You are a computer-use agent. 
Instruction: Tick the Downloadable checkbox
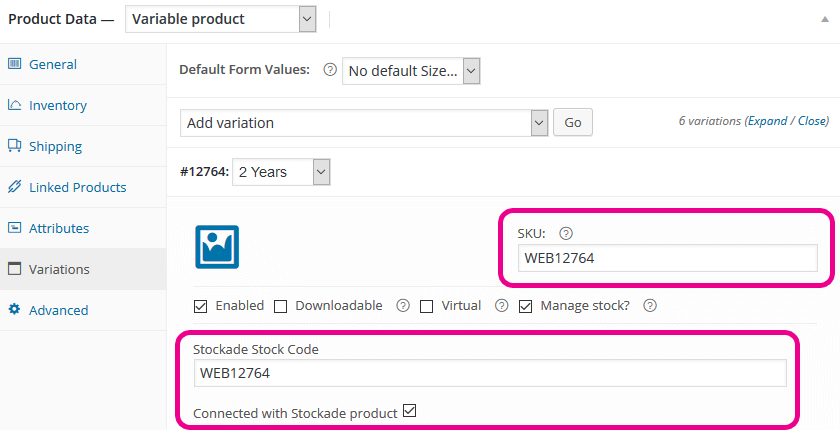(x=280, y=306)
